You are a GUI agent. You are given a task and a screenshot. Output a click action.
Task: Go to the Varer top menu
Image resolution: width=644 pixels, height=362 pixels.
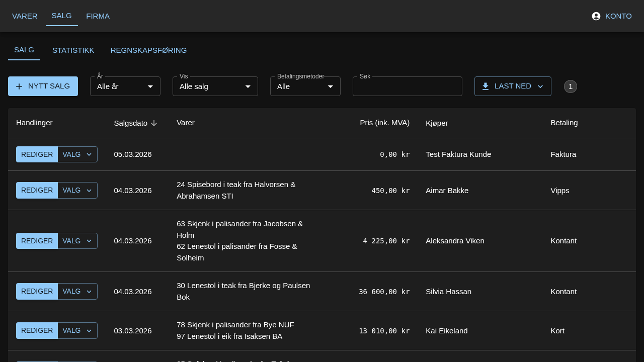[x=25, y=16]
